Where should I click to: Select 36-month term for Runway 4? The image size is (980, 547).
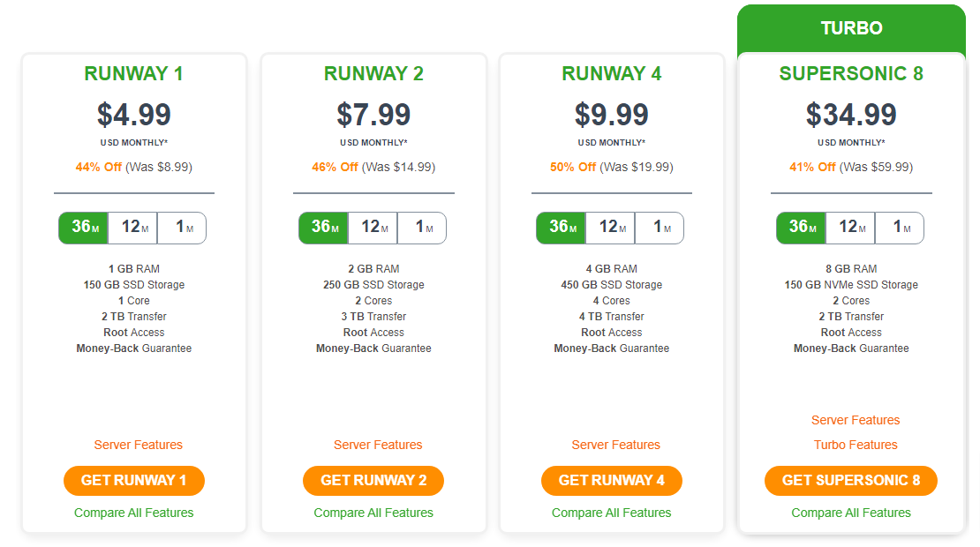[562, 228]
